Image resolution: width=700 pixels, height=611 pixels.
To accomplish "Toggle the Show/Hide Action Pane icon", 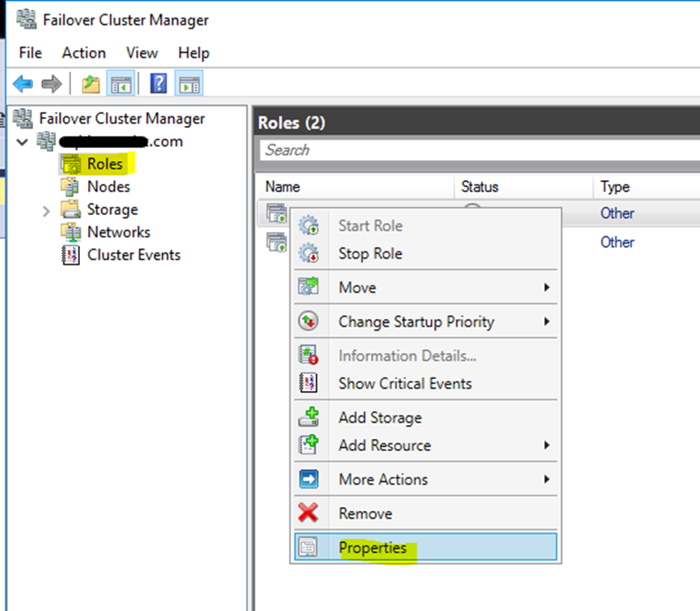I will coord(189,83).
